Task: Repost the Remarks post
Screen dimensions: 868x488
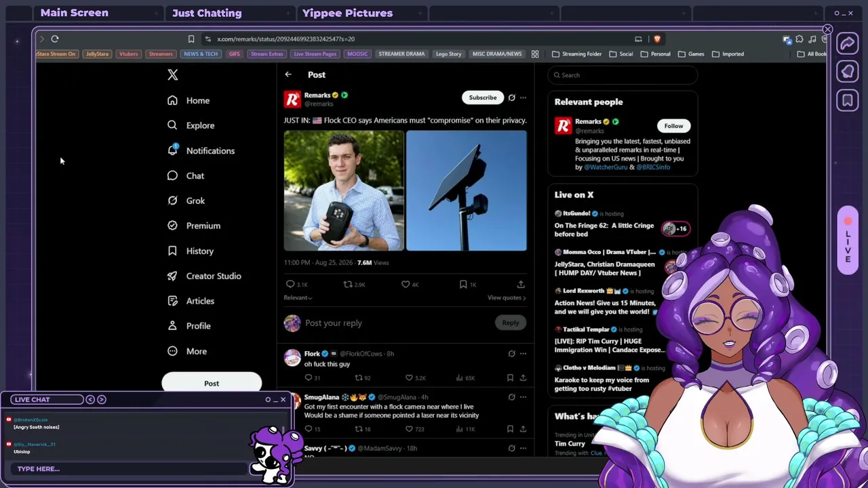Action: point(348,285)
